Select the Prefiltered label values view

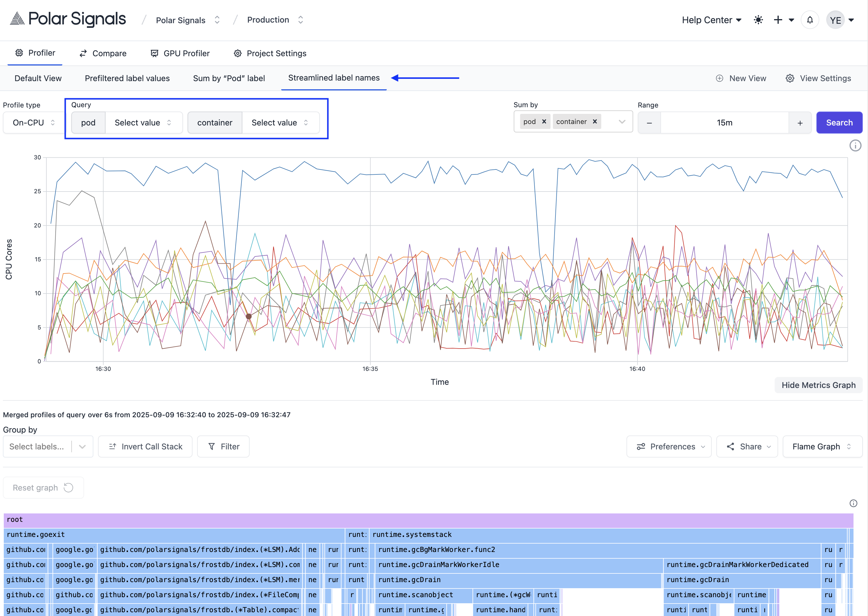click(x=127, y=79)
